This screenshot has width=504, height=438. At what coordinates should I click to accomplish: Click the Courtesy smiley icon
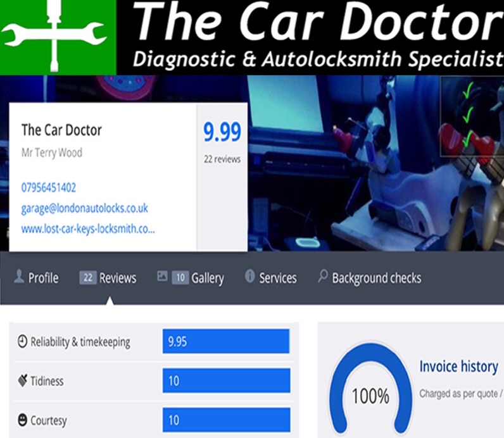[x=22, y=420]
